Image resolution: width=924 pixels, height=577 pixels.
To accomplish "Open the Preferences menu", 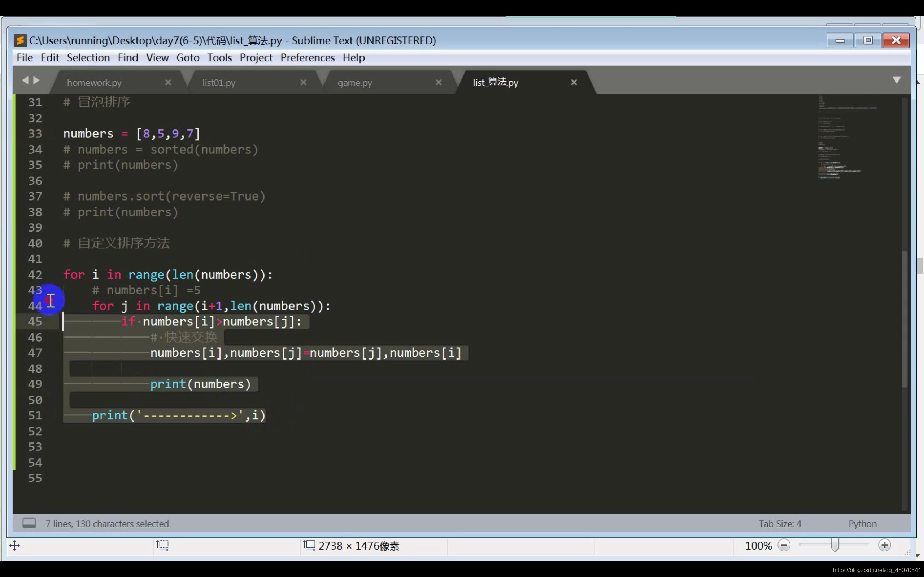I will point(308,58).
